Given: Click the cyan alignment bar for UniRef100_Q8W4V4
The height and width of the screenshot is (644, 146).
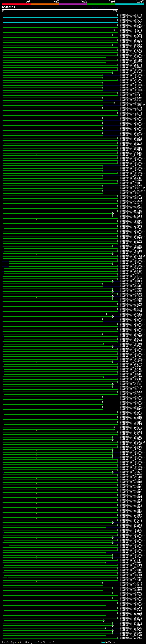Looking at the screenshot, I should pyautogui.click(x=60, y=15).
